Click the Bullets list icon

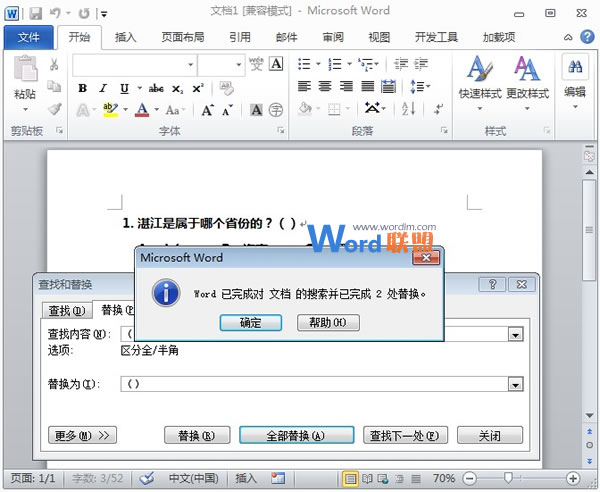304,64
